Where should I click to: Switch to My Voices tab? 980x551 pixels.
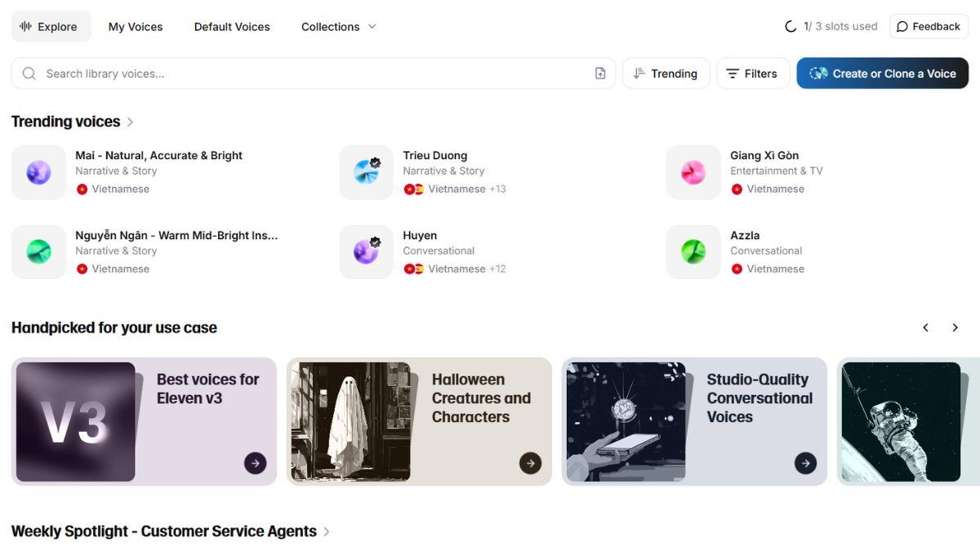136,27
